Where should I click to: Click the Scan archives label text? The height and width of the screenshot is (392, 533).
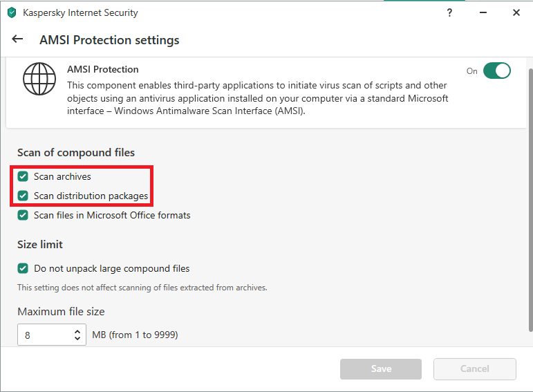click(62, 176)
